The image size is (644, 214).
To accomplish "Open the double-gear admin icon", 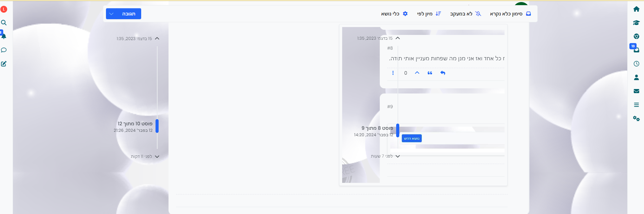I will coord(636,118).
